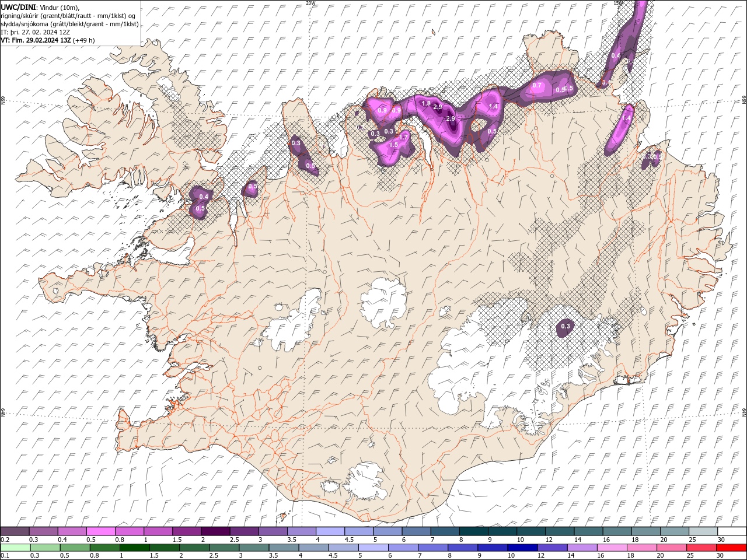Click the top-row legend swatch labeled 0.2

[x=15, y=531]
